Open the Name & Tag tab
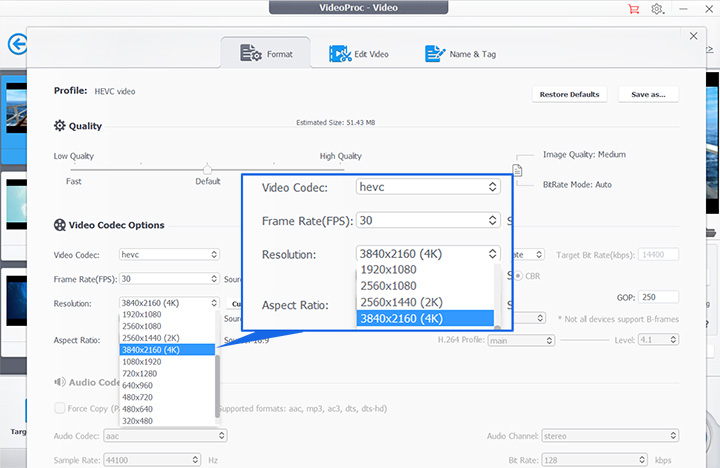The height and width of the screenshot is (468, 720). (460, 54)
